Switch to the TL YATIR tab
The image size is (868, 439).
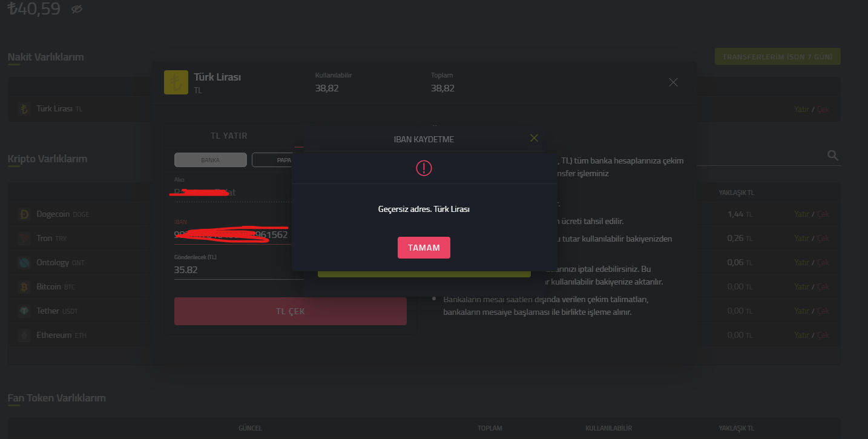point(229,136)
